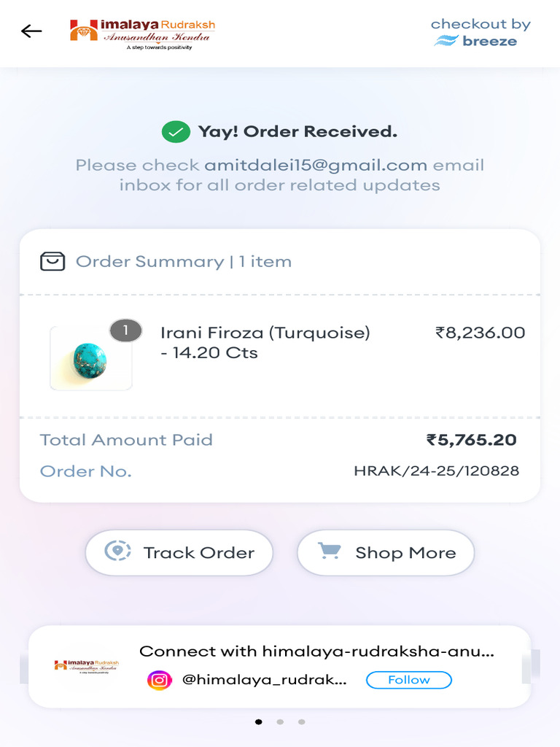Click the green order received checkmark

(x=175, y=132)
